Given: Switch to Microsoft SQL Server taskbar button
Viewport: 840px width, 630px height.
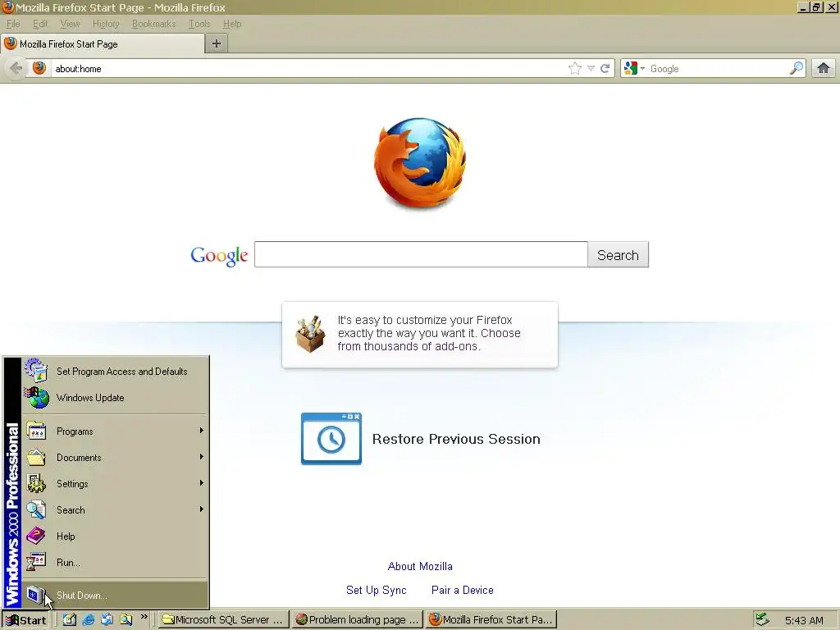Looking at the screenshot, I should (x=224, y=620).
